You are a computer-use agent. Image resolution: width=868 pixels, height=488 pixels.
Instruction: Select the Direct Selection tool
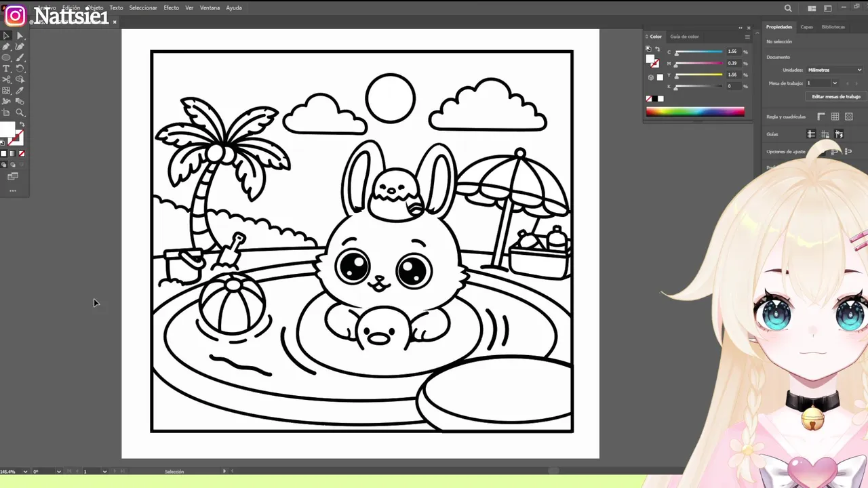[20, 36]
